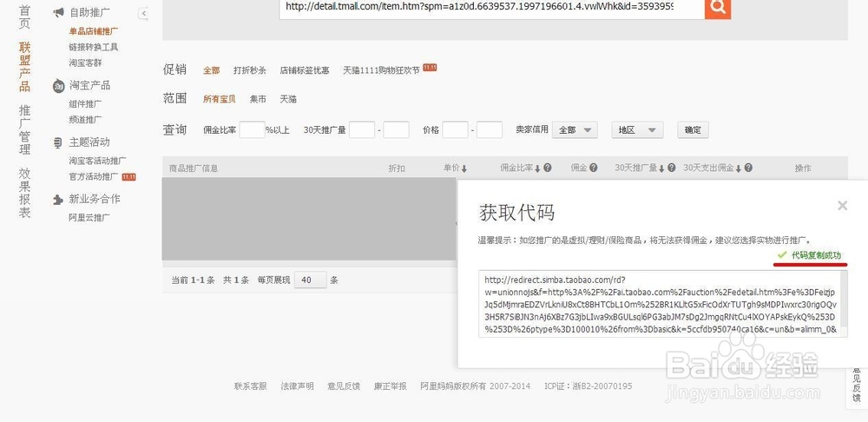Viewport: 868px width, 422px height.
Task: Click the help icon next to 30天推广量
Action: (671, 168)
